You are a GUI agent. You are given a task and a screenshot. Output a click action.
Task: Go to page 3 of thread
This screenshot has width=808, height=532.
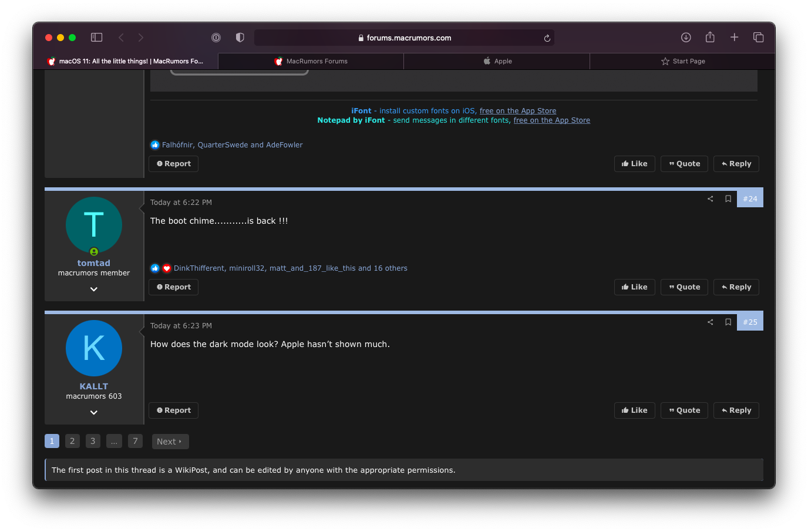click(93, 441)
